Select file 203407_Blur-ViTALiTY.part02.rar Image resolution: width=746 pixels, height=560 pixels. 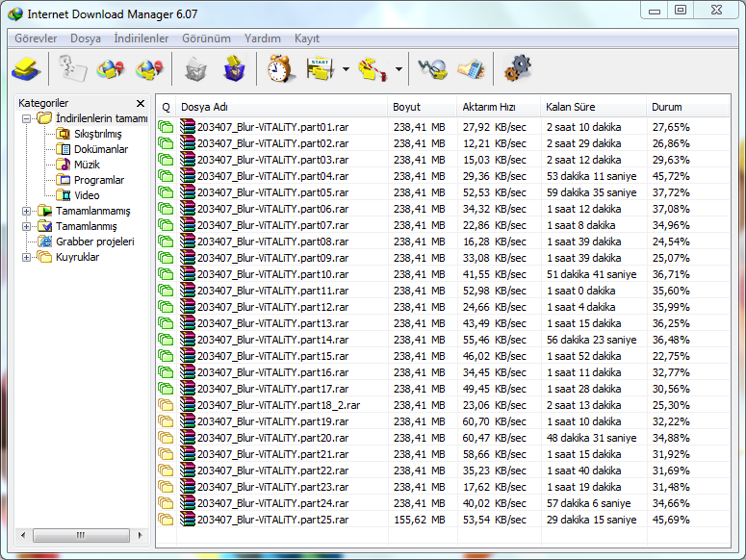(272, 143)
